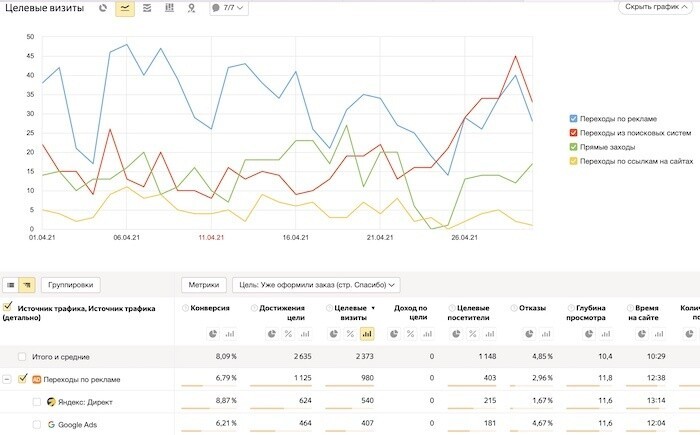Image resolution: width=700 pixels, height=435 pixels.
Task: Open the Метрики settings button
Action: coord(204,284)
